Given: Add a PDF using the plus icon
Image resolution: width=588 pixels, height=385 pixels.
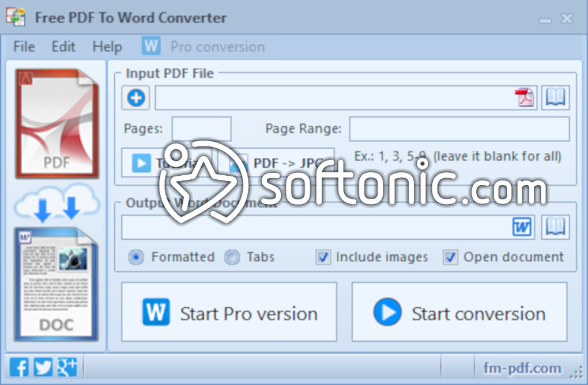Looking at the screenshot, I should pos(135,97).
